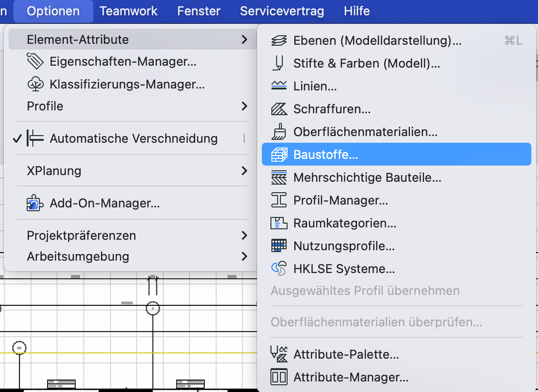Open the Fenster menu in menu bar
Image resolution: width=538 pixels, height=392 pixels.
(198, 11)
